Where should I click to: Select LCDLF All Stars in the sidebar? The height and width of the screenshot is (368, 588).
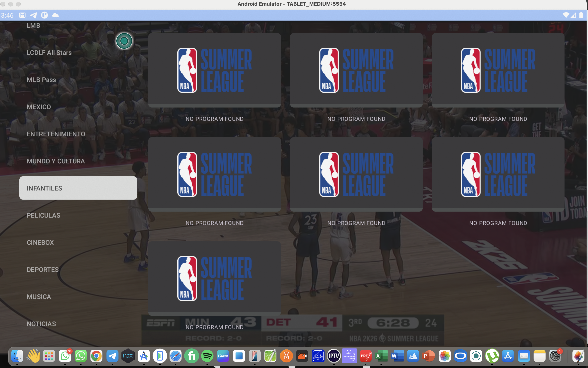point(49,53)
